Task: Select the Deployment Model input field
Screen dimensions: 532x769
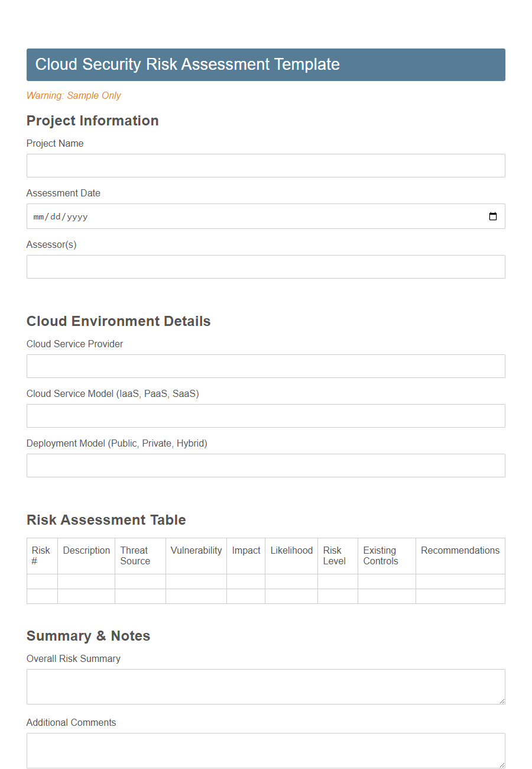Action: [x=265, y=466]
